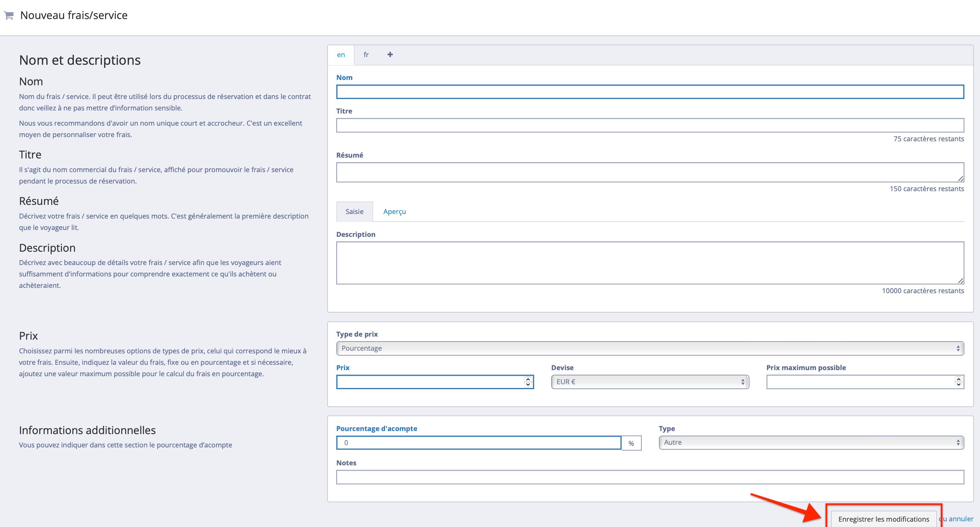
Task: Click the 'Notes' label
Action: (346, 463)
